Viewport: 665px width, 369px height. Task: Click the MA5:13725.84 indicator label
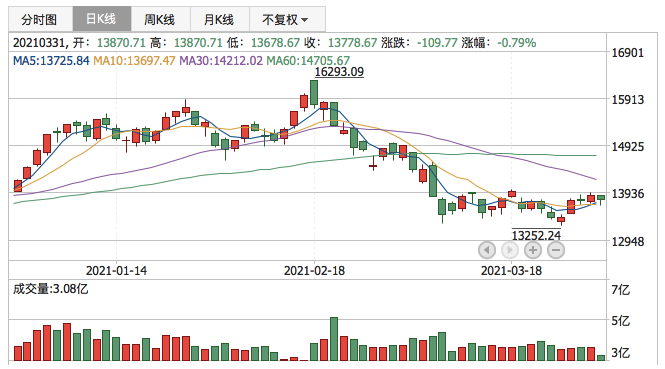click(51, 61)
